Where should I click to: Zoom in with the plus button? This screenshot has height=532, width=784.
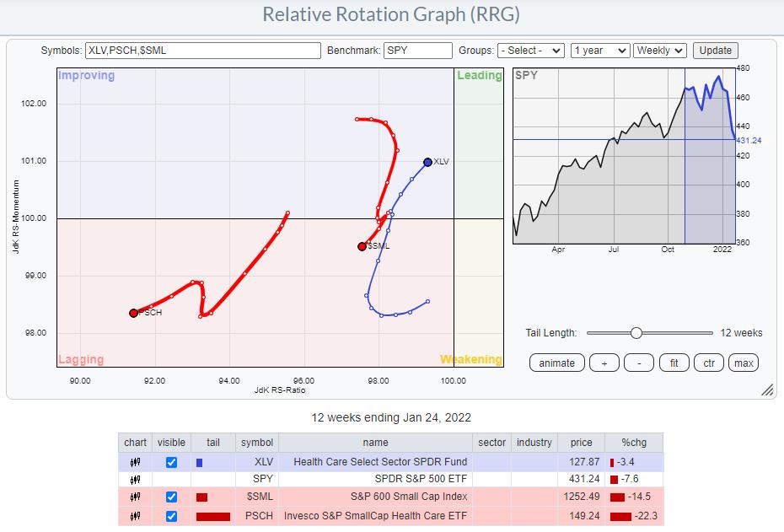pyautogui.click(x=604, y=363)
